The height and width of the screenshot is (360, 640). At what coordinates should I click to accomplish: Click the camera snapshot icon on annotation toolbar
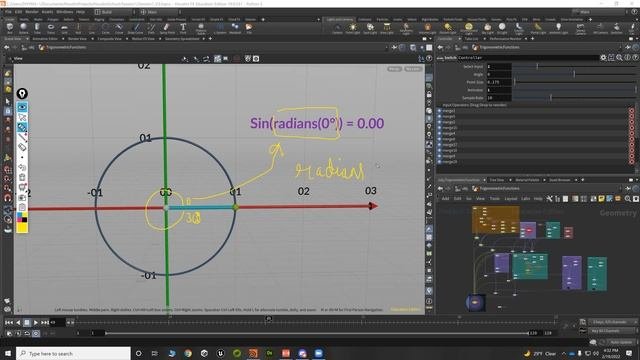22,198
